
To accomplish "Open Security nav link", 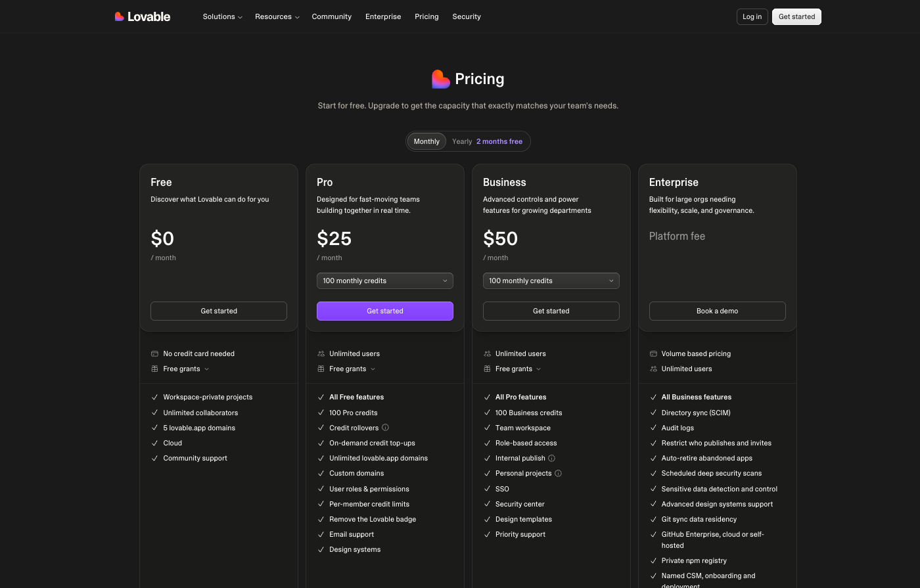I will (x=467, y=16).
